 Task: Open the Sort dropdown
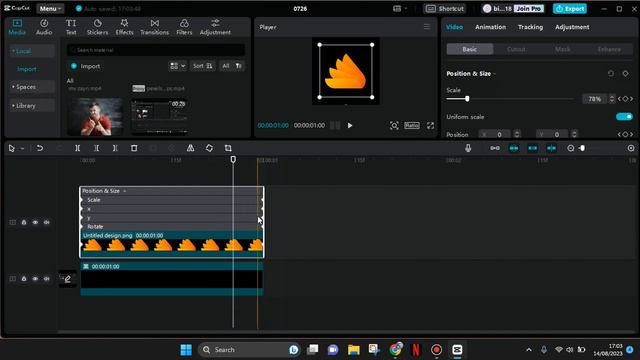pos(203,66)
